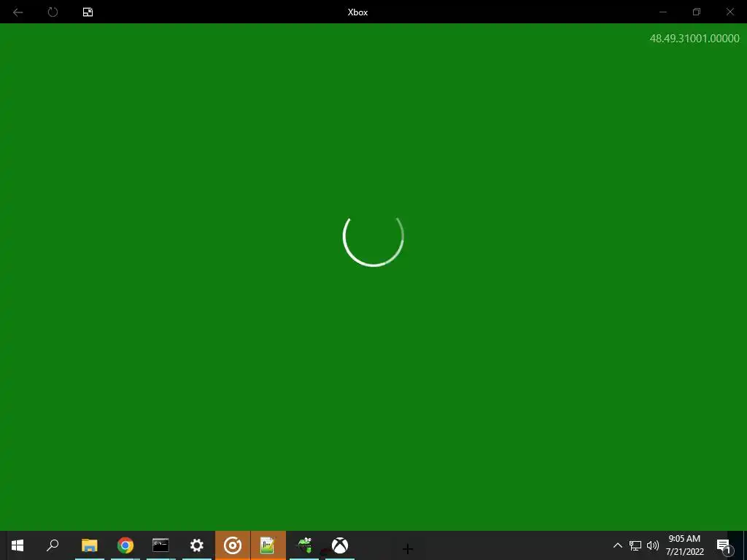Open File Explorer from taskbar
The width and height of the screenshot is (747, 560).
90,545
